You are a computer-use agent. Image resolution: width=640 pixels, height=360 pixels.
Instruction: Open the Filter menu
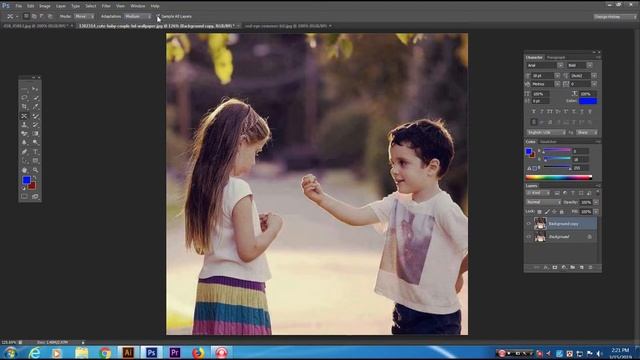[x=106, y=6]
